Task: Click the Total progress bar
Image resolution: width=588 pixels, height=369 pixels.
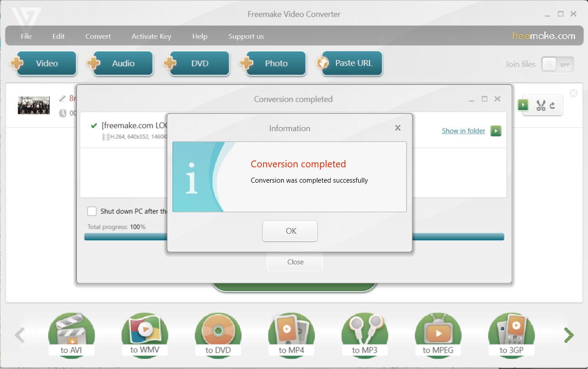Action: (x=294, y=237)
